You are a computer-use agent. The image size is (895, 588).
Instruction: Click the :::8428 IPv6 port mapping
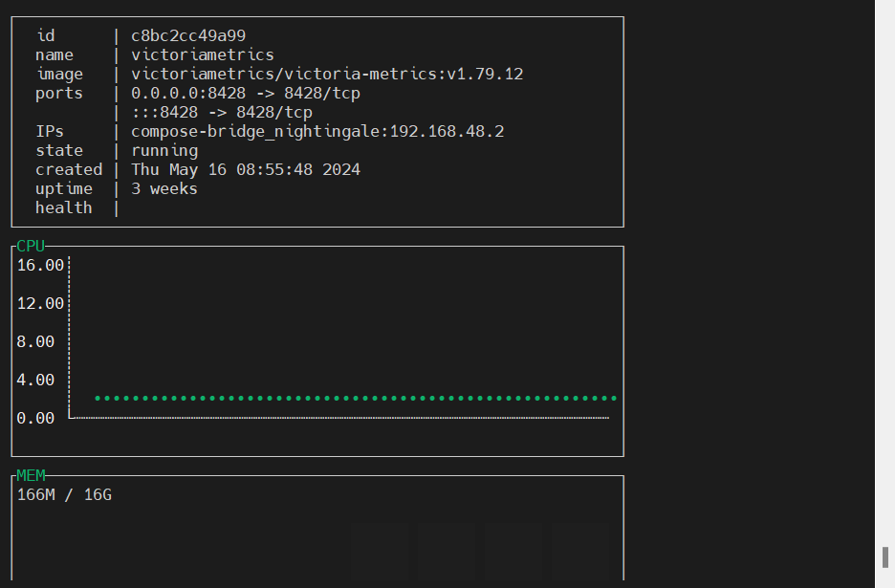point(221,113)
